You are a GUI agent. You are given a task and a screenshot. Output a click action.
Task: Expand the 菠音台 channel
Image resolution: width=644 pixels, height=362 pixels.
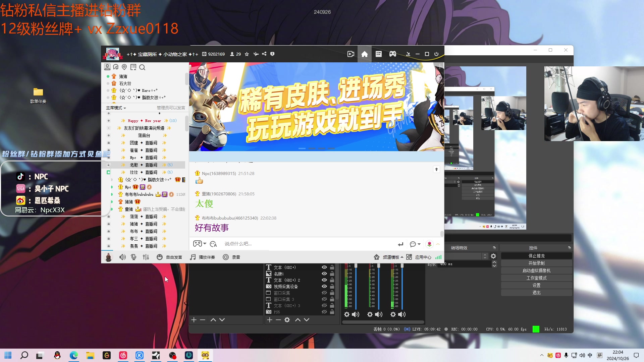109,135
